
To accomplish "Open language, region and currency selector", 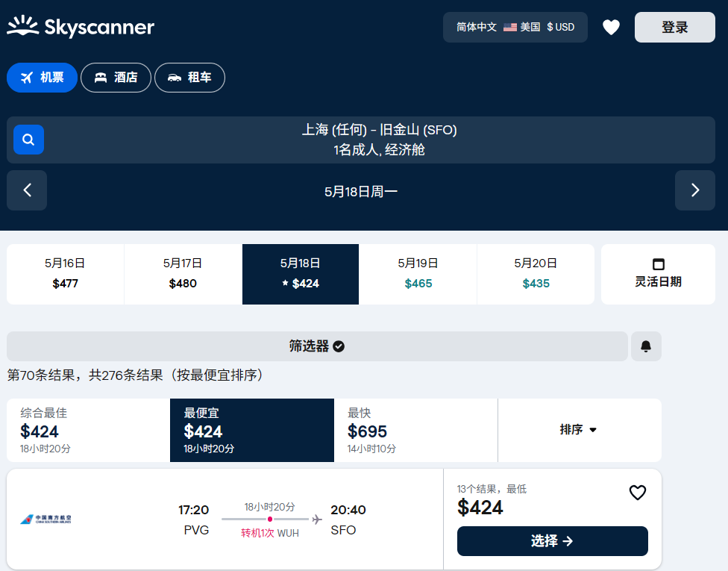I will (515, 28).
